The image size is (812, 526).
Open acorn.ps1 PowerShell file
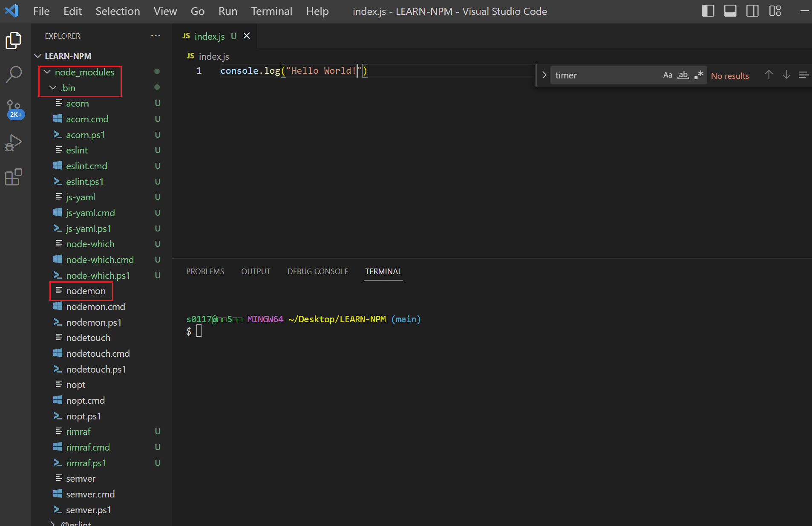(x=101, y=135)
